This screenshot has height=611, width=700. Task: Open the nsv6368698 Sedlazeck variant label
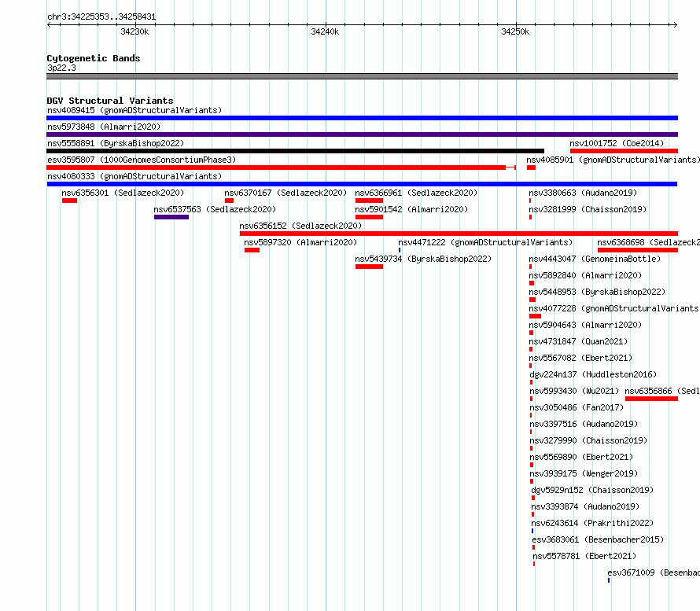(x=649, y=242)
